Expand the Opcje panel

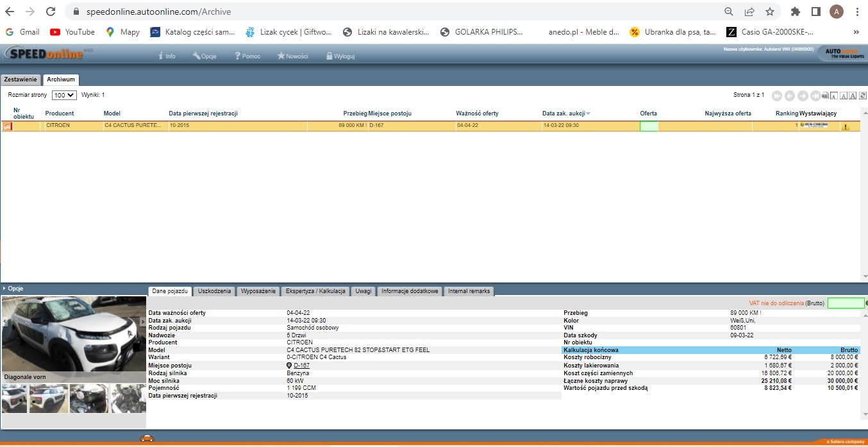click(13, 289)
